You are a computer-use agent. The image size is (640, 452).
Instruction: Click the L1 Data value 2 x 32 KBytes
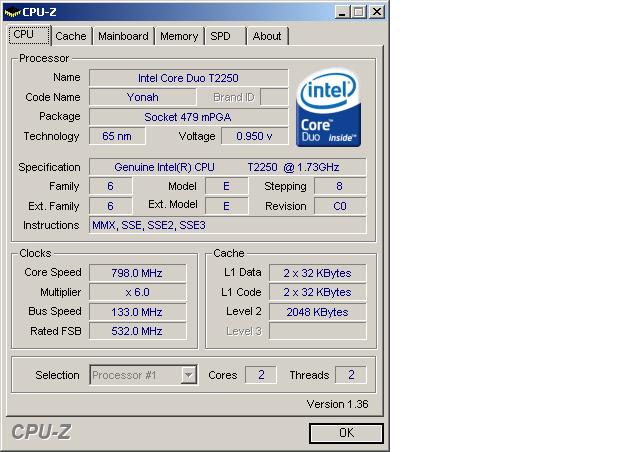[318, 273]
